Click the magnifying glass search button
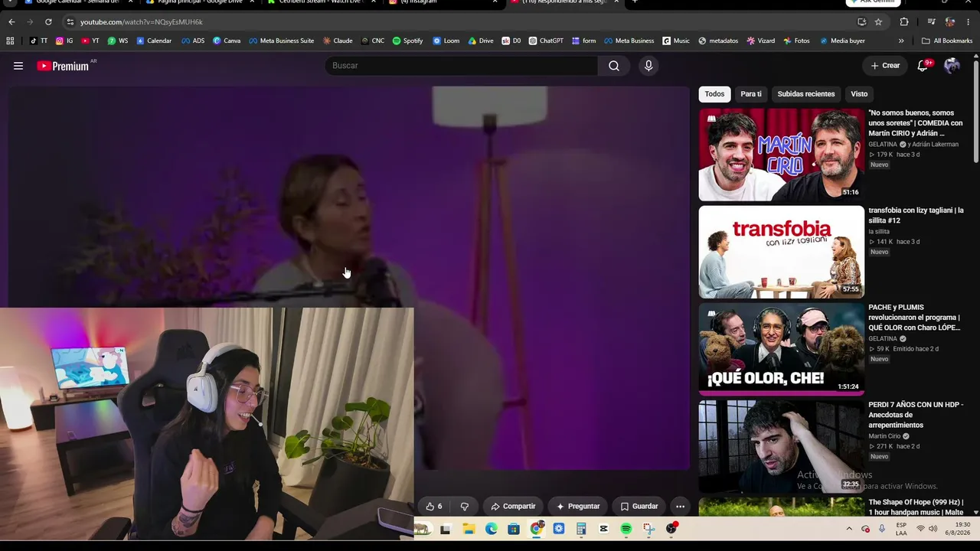This screenshot has height=551, width=980. 614,66
